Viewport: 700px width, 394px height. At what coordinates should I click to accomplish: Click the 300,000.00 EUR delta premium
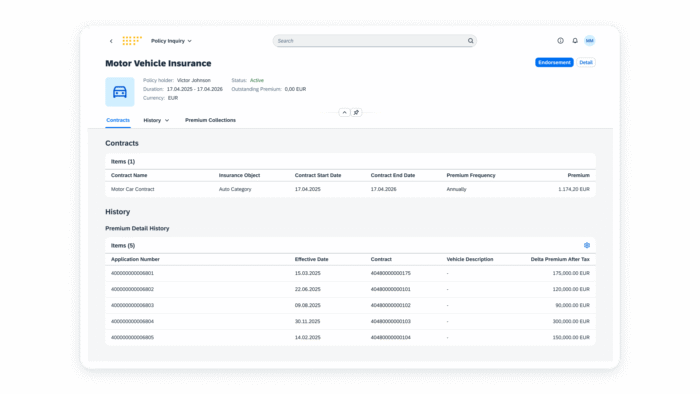click(x=571, y=321)
